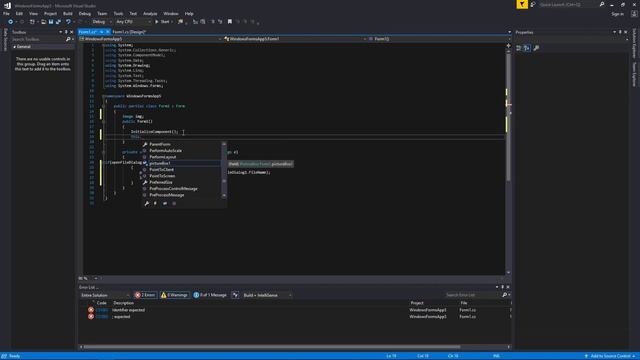Toggle IntelliSense methods filter cube icon
The image size is (640, 360).
tap(174, 203)
